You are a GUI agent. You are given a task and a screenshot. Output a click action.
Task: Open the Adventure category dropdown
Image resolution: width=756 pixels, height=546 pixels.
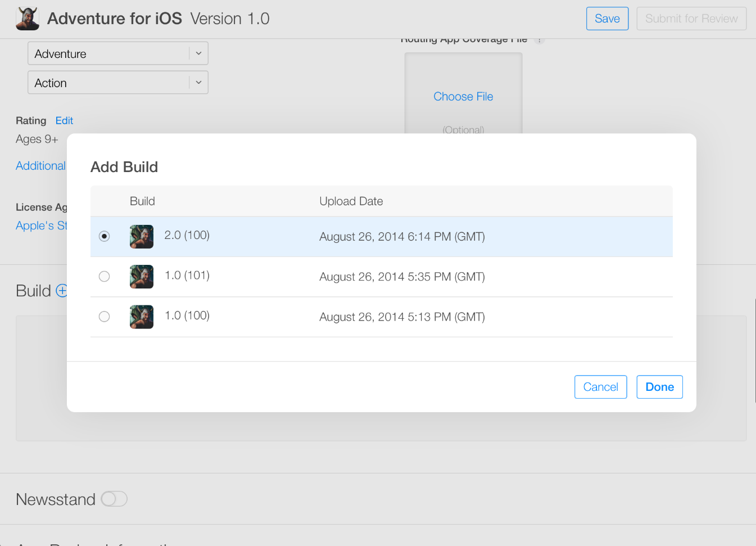[118, 53]
